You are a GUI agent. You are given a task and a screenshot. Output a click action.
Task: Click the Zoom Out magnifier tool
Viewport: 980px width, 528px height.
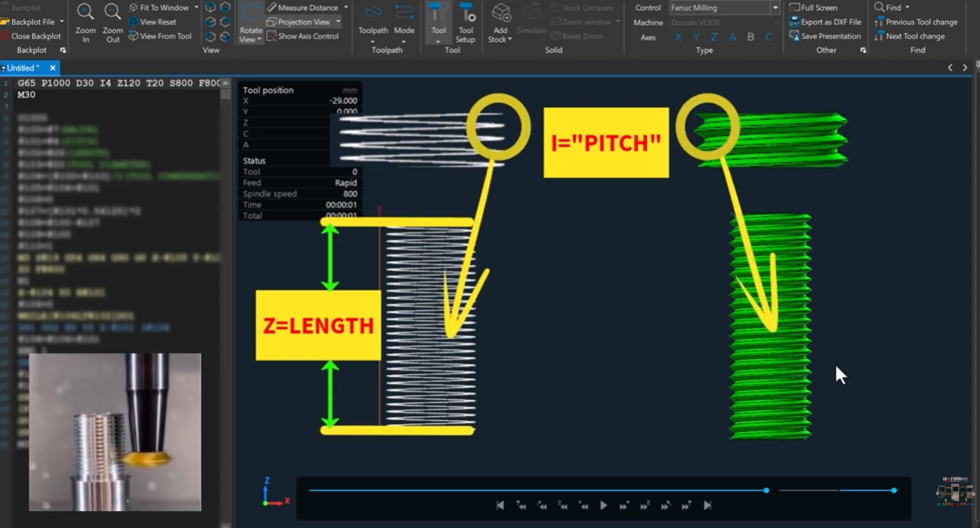tap(113, 22)
